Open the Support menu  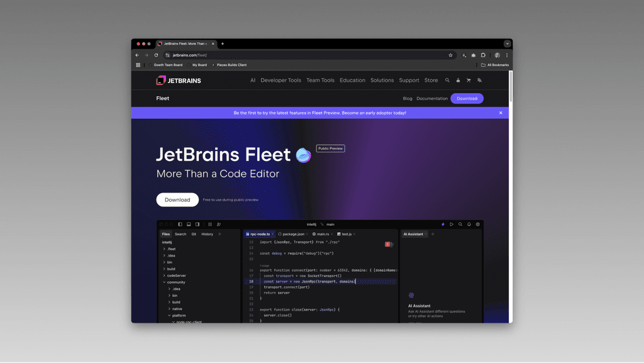pos(409,80)
